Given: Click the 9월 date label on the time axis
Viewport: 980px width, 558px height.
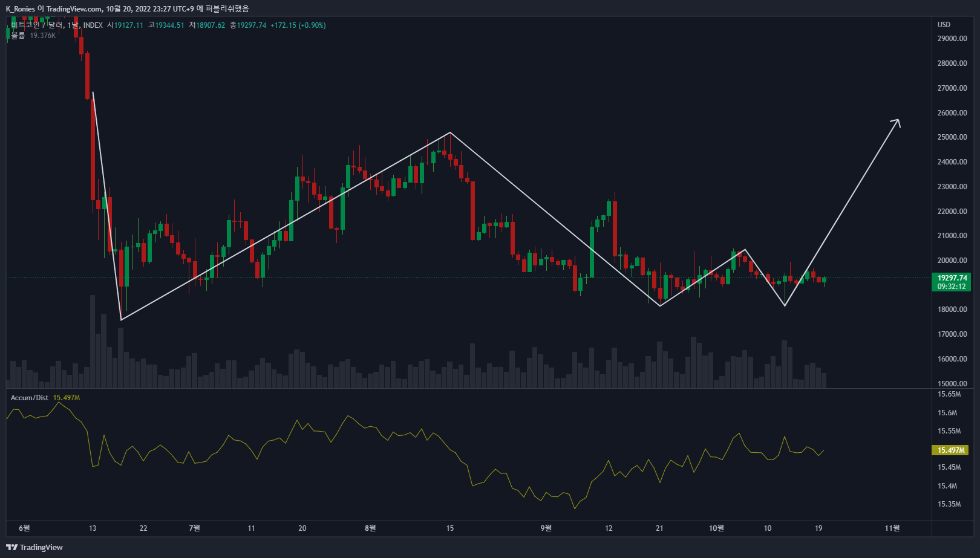Looking at the screenshot, I should click(546, 528).
